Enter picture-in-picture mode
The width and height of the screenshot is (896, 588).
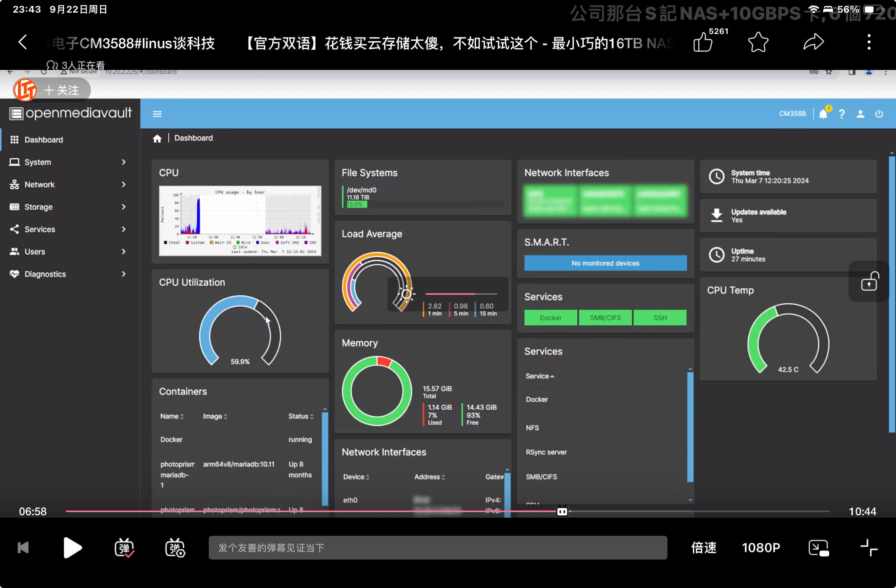point(818,548)
